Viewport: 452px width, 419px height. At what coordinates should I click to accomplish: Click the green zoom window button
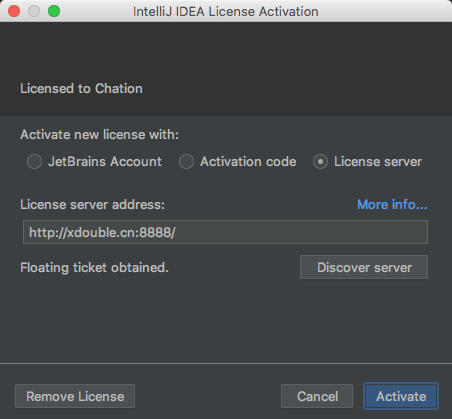point(54,11)
